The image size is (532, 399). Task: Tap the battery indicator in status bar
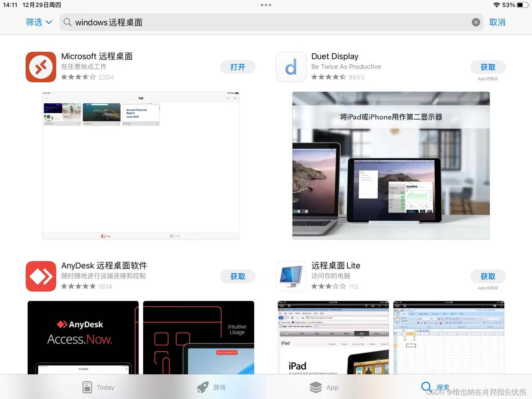(522, 5)
